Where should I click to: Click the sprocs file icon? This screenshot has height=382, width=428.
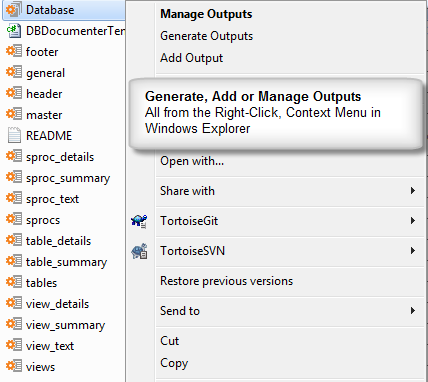(14, 220)
